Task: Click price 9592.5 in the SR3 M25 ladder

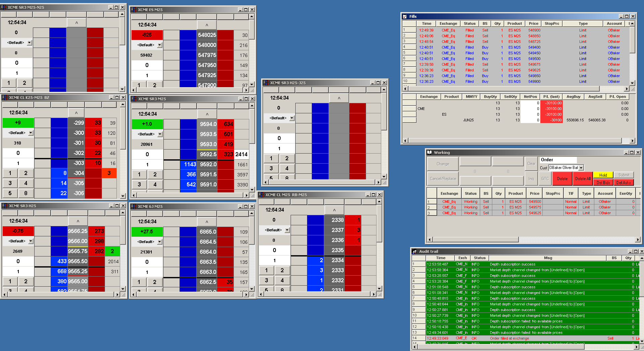Action: click(x=208, y=154)
